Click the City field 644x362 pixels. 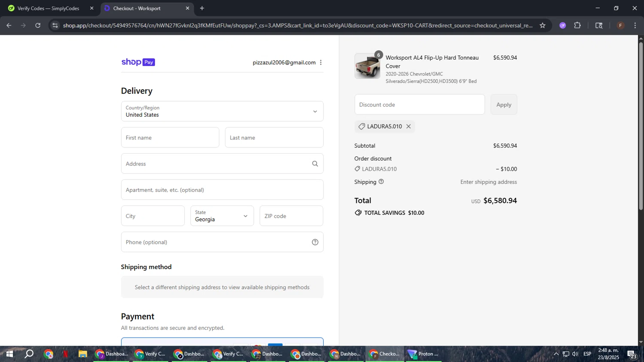[153, 216]
